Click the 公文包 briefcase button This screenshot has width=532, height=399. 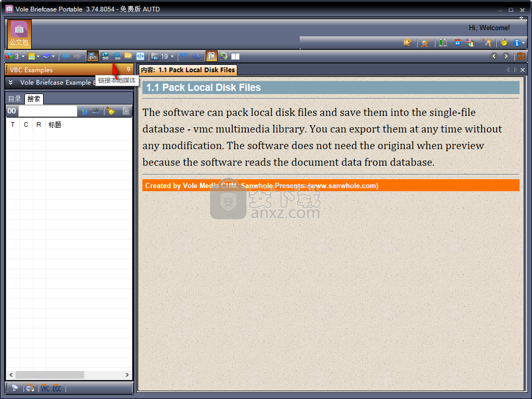(19, 34)
